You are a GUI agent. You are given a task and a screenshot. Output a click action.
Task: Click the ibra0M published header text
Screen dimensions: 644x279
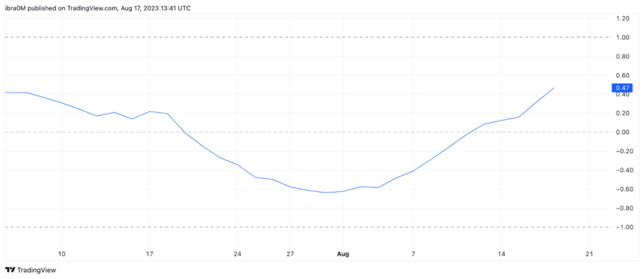(x=97, y=8)
